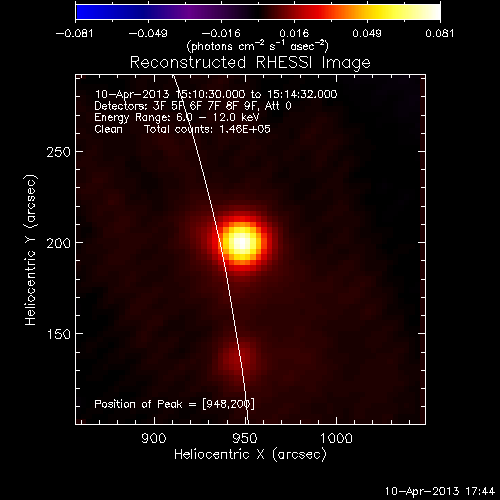Image resolution: width=500 pixels, height=500 pixels.
Task: Click the X-axis tick label '900'
Action: point(154,438)
